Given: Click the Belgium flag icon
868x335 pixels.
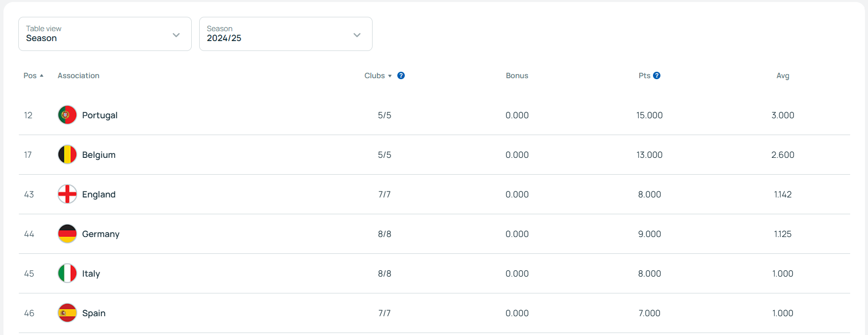Looking at the screenshot, I should (x=67, y=154).
